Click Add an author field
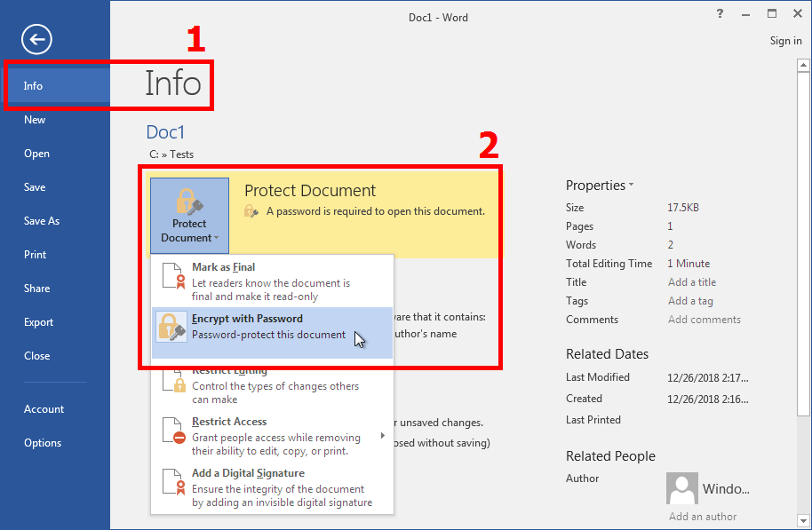Screen dimensions: 812x530 tap(702, 517)
